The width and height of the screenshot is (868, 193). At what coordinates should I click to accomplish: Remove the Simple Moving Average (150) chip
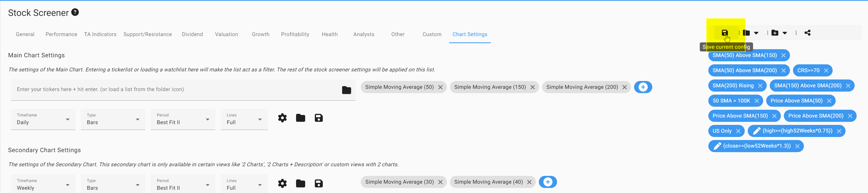[x=532, y=87]
